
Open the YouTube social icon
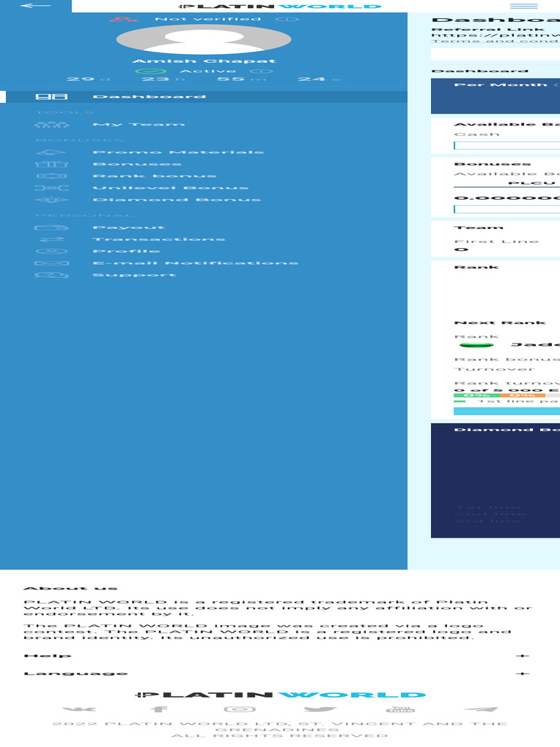click(x=400, y=709)
